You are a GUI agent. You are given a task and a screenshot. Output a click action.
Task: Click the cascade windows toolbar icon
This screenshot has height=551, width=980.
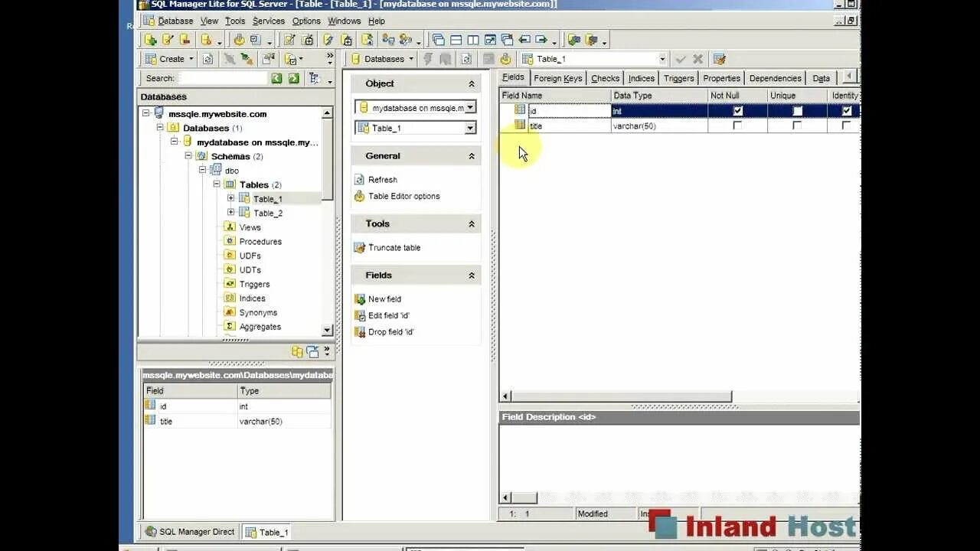click(438, 40)
